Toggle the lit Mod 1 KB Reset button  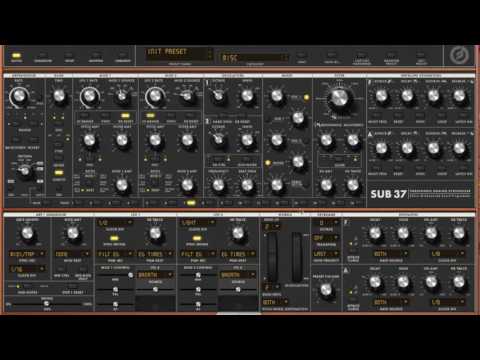(125, 116)
